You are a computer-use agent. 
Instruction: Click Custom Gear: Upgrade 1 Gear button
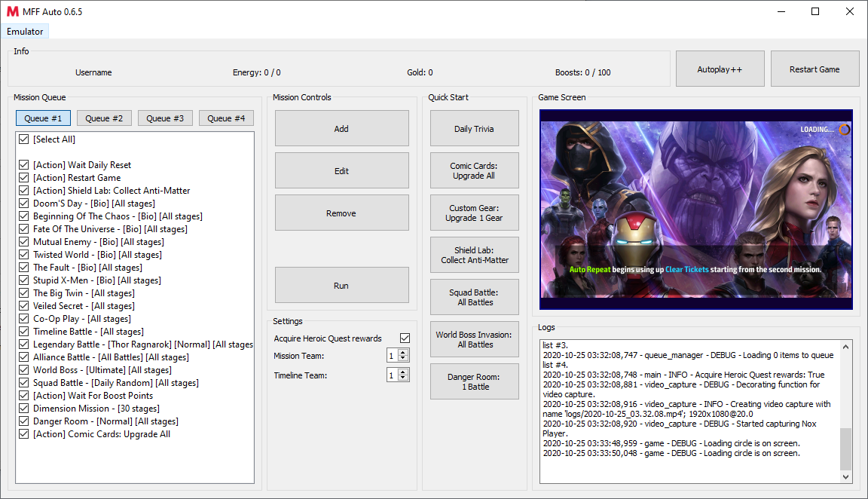(475, 213)
